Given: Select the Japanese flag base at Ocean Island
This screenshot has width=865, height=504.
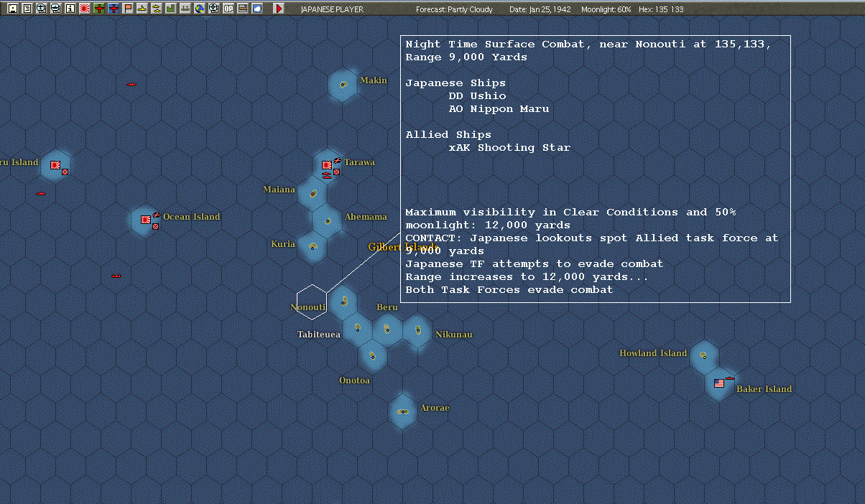Looking at the screenshot, I should [146, 220].
